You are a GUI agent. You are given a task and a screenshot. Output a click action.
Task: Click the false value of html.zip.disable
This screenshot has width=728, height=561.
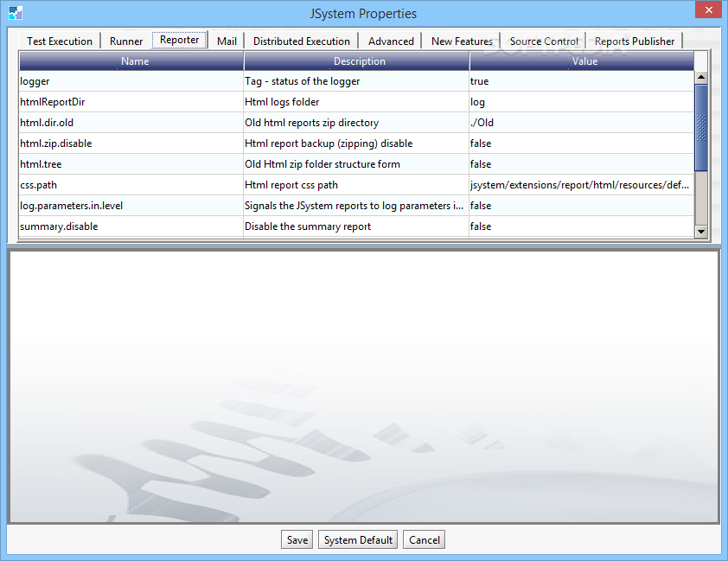[x=582, y=143]
